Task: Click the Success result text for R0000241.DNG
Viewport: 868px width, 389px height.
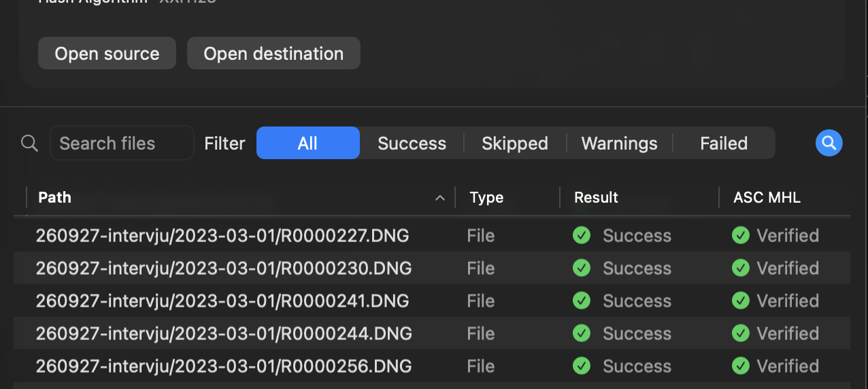Action: [x=637, y=301]
